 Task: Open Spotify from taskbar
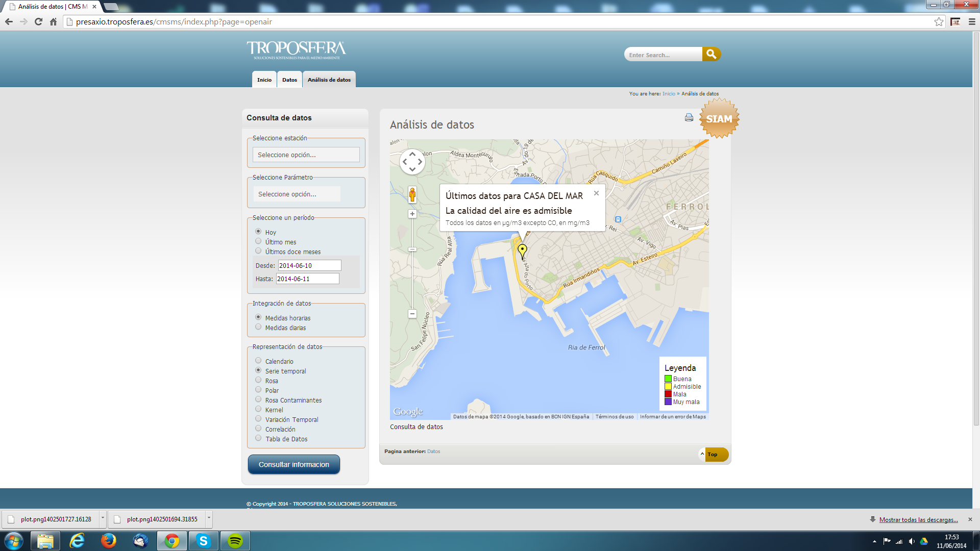point(235,541)
